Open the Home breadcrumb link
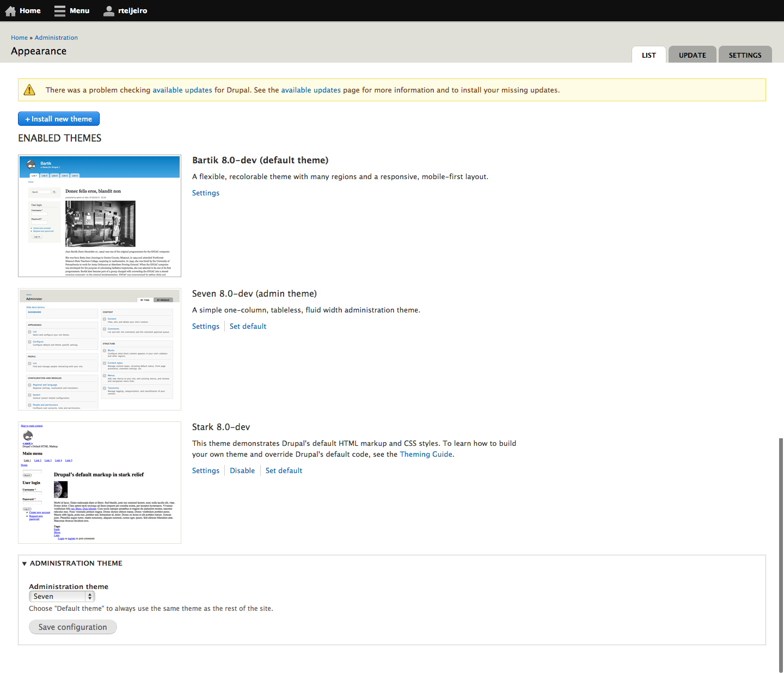 (x=19, y=38)
